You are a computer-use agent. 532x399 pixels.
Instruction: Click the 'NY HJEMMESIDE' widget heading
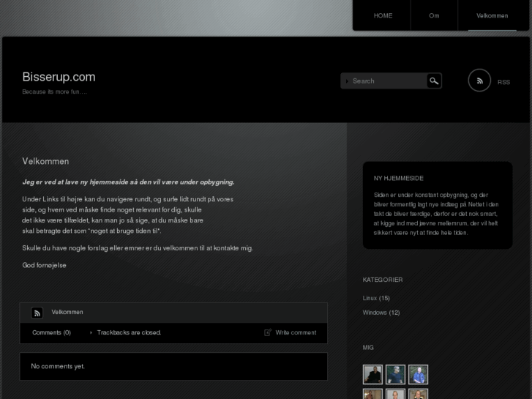pos(398,179)
